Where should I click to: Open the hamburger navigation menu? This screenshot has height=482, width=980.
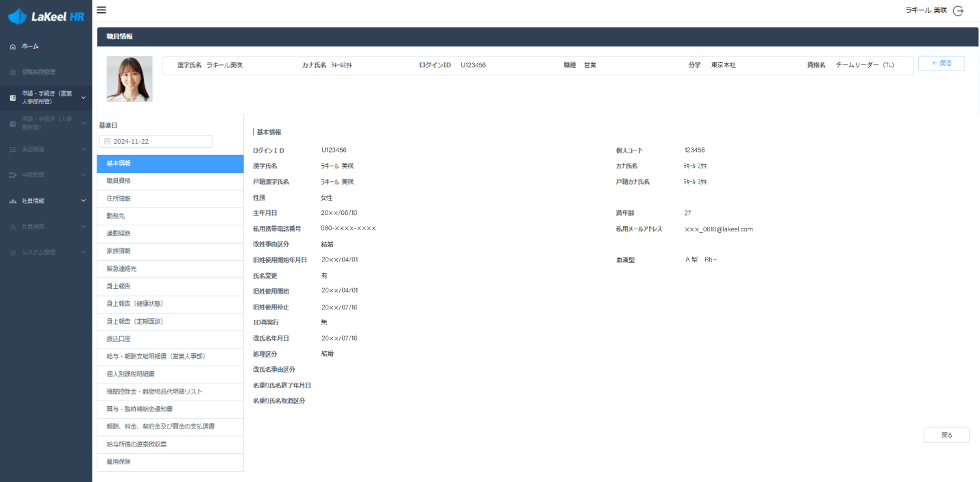(x=101, y=10)
